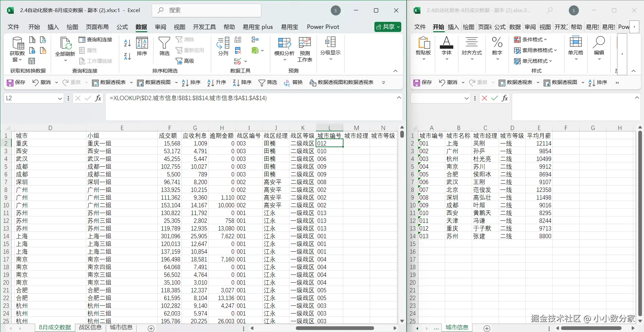644x332 pixels.
Task: Select 8月成交数据 sheet tab
Action: pyautogui.click(x=55, y=327)
